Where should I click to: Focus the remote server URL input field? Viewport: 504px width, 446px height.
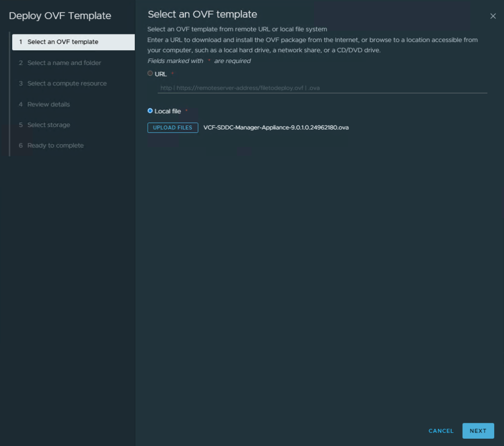coord(322,88)
